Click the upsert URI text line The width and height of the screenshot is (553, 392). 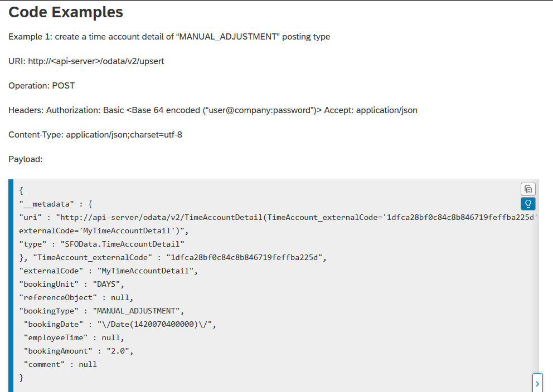(86, 61)
